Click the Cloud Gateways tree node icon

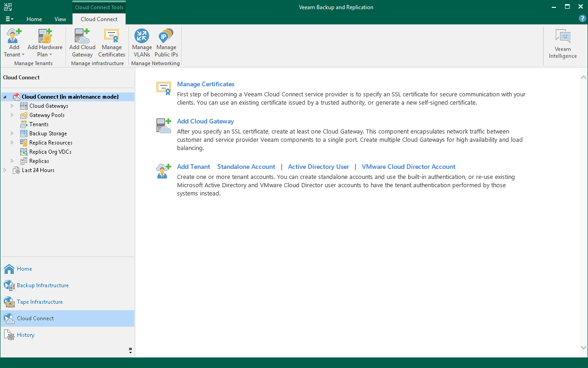pos(24,106)
